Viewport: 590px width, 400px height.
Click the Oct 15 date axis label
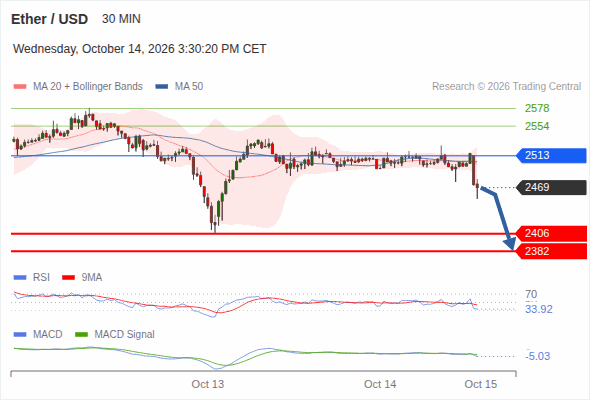click(x=481, y=384)
